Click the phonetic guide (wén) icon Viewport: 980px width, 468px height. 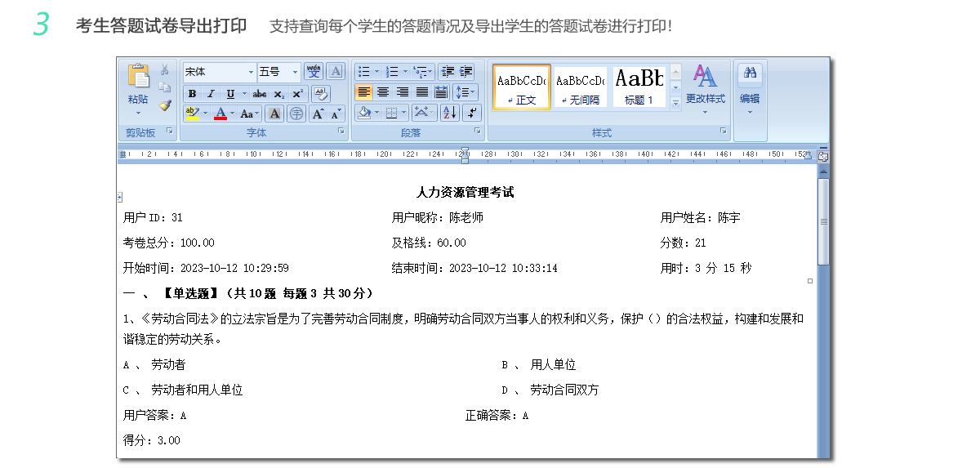point(314,72)
